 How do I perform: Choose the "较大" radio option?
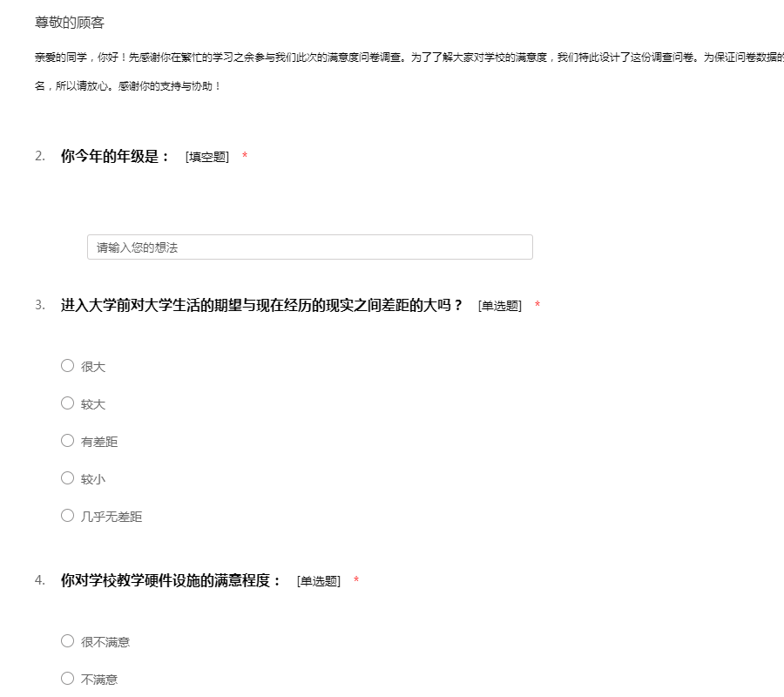pyautogui.click(x=67, y=403)
